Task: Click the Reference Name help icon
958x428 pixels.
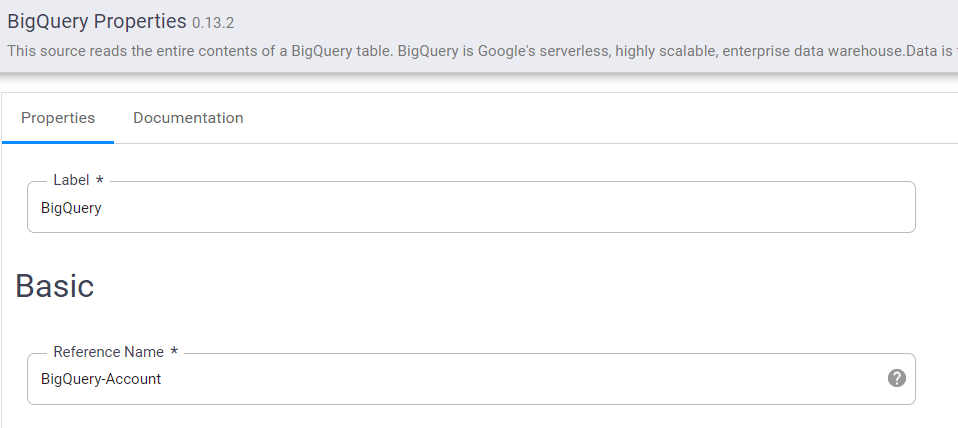Action: (897, 378)
